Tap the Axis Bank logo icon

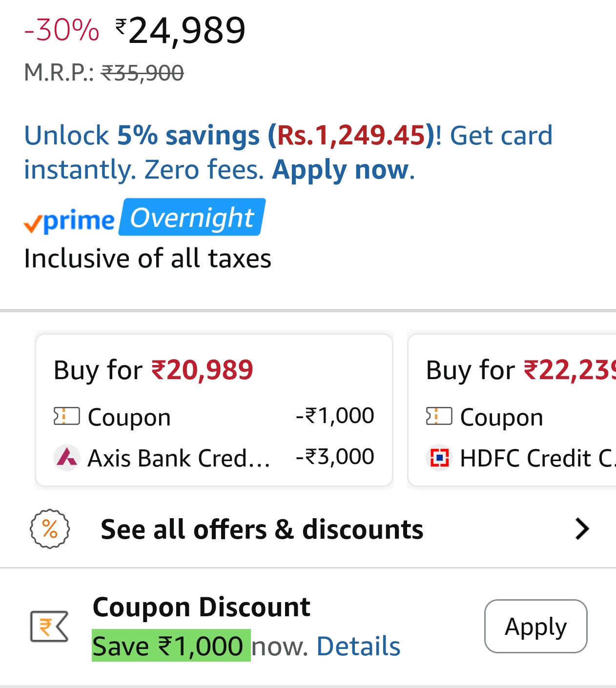pos(66,458)
